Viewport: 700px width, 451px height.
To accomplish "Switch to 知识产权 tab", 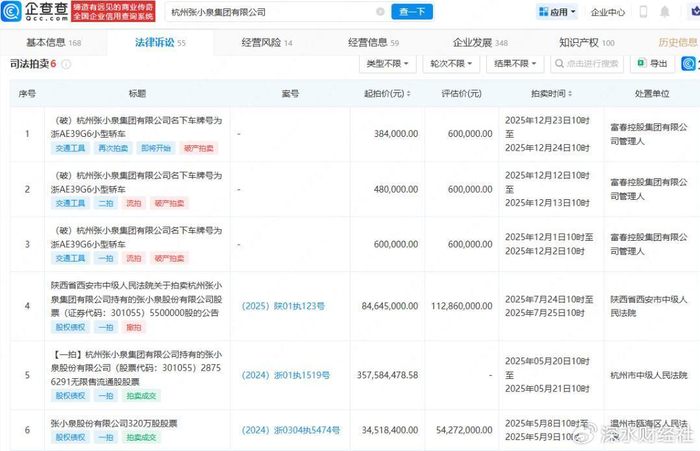I will tap(587, 42).
